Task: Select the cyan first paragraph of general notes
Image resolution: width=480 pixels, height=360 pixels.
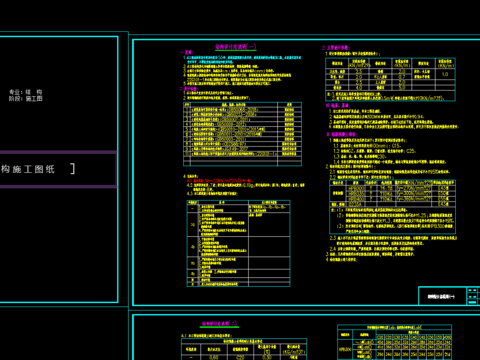Action: 243,60
